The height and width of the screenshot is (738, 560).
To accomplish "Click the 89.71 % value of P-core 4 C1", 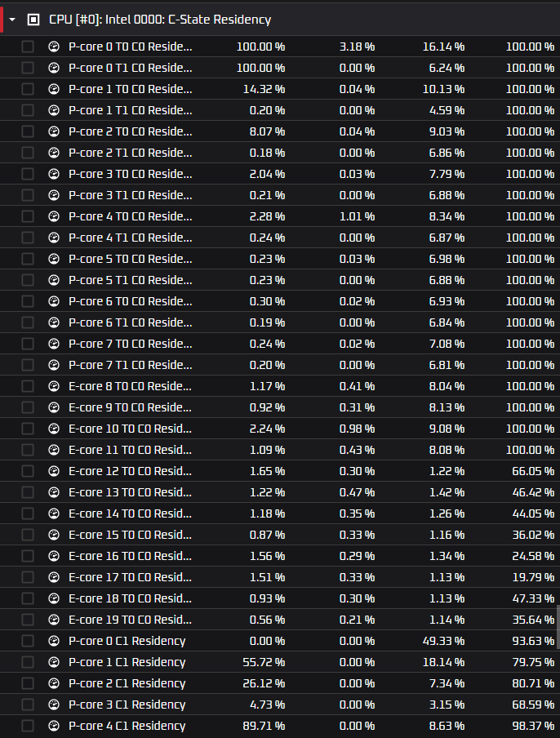I will pyautogui.click(x=264, y=726).
